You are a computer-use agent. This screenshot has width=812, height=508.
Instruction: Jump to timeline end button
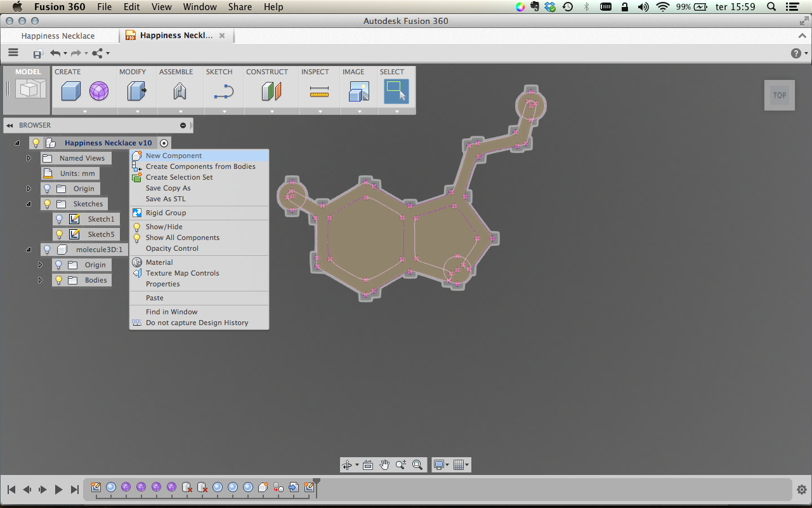point(75,490)
